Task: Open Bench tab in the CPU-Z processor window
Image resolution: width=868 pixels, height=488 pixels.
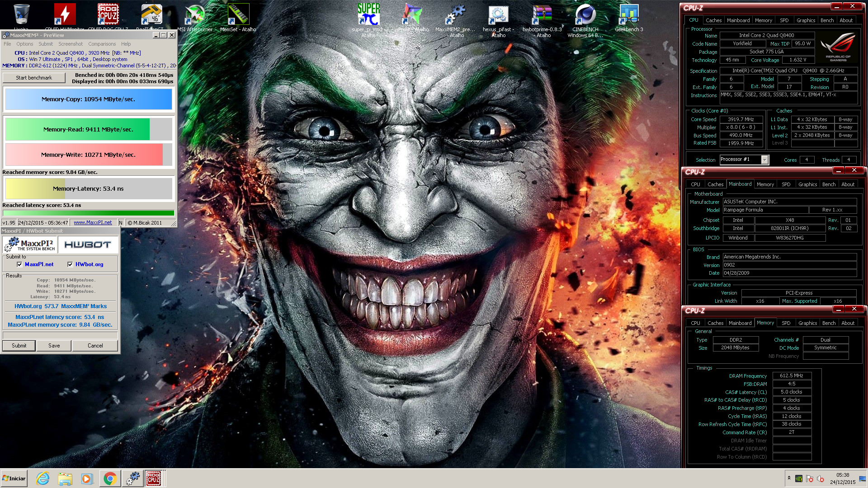Action: click(827, 20)
